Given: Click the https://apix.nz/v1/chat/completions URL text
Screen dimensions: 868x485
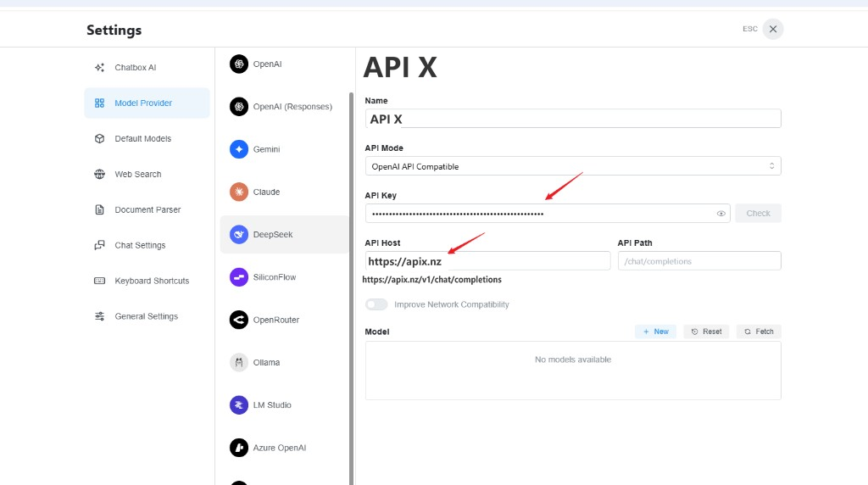Looking at the screenshot, I should pos(431,280).
